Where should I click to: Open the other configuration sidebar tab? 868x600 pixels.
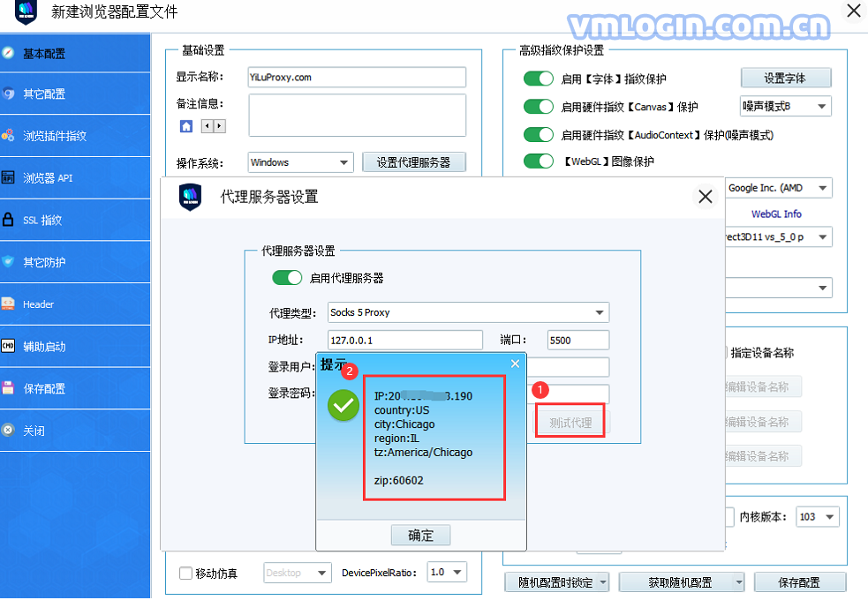(75, 94)
